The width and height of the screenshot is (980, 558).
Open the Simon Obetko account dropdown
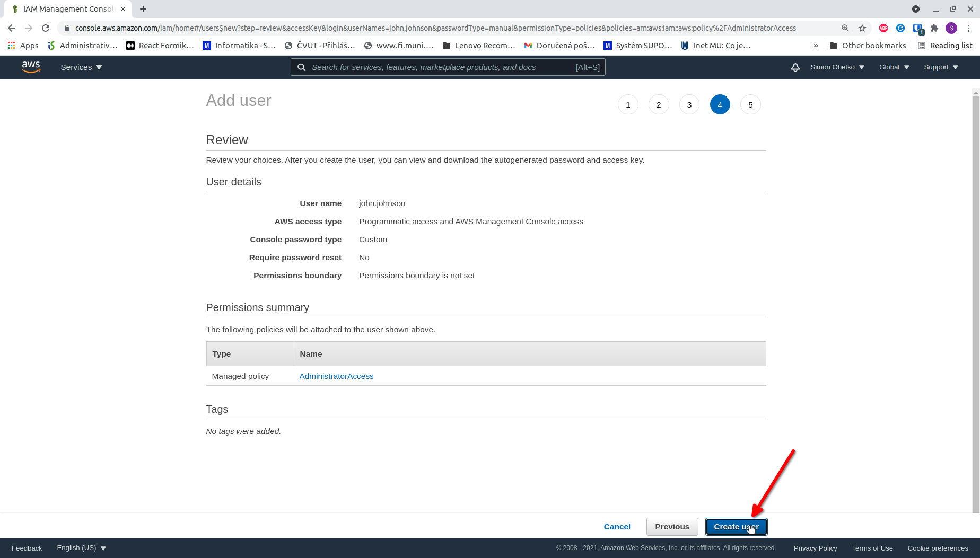tap(837, 67)
